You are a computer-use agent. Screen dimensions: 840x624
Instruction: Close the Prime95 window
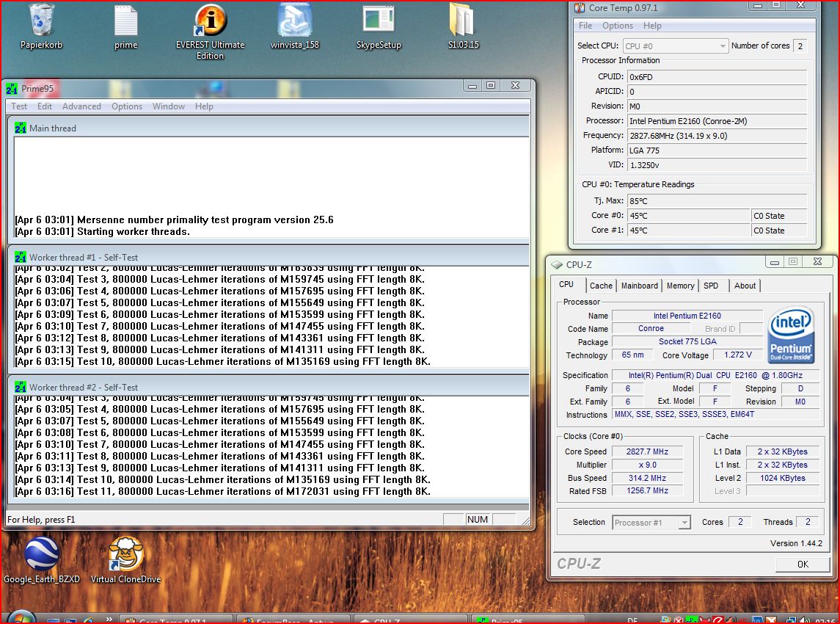[x=515, y=86]
